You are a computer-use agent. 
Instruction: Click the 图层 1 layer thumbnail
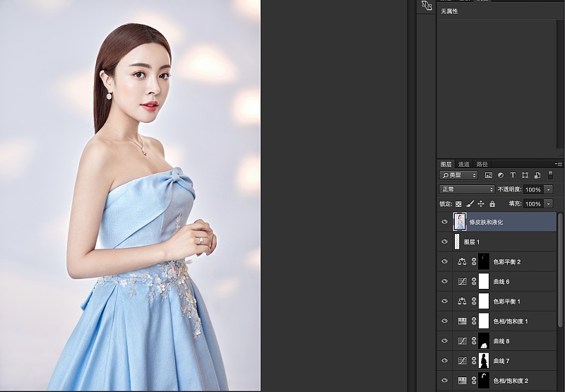click(457, 242)
